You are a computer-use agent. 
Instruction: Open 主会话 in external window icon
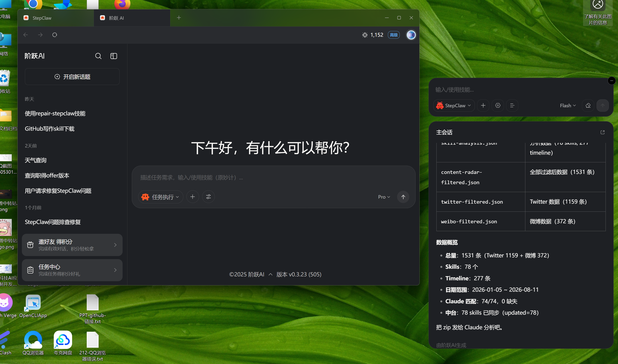[x=602, y=132]
